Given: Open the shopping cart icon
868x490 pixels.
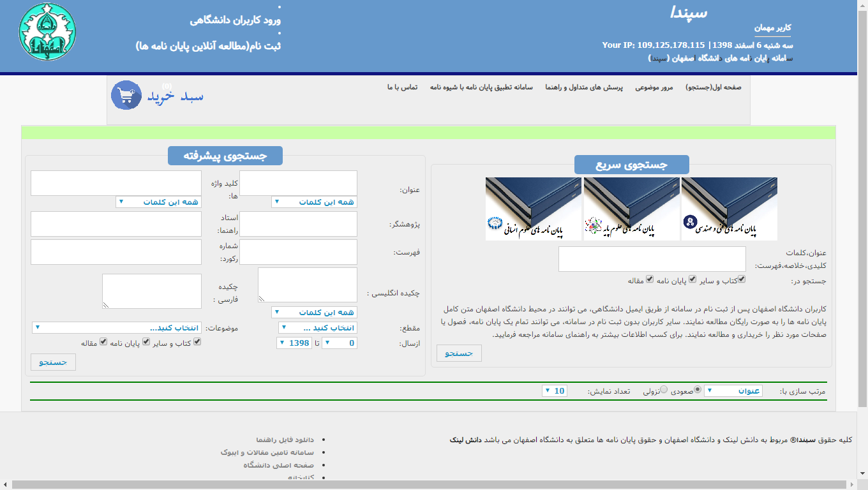Looking at the screenshot, I should 126,95.
